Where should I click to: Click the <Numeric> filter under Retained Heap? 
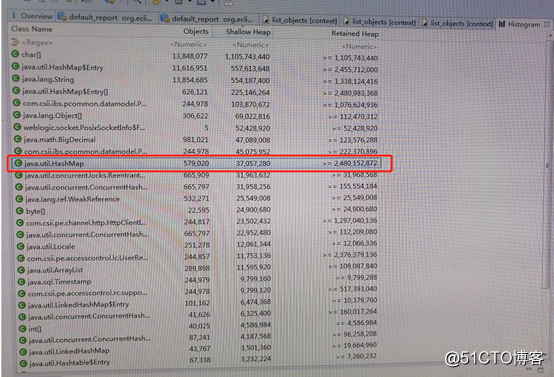pyautogui.click(x=359, y=47)
